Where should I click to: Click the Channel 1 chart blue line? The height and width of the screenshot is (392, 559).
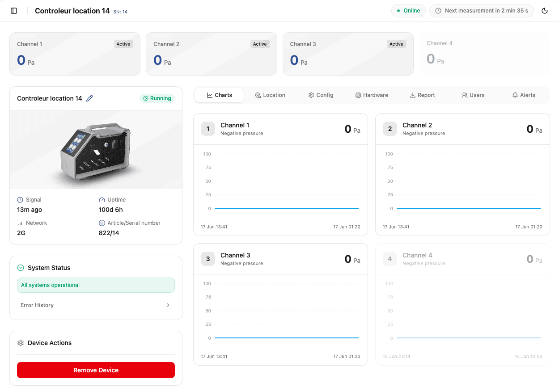tap(287, 208)
